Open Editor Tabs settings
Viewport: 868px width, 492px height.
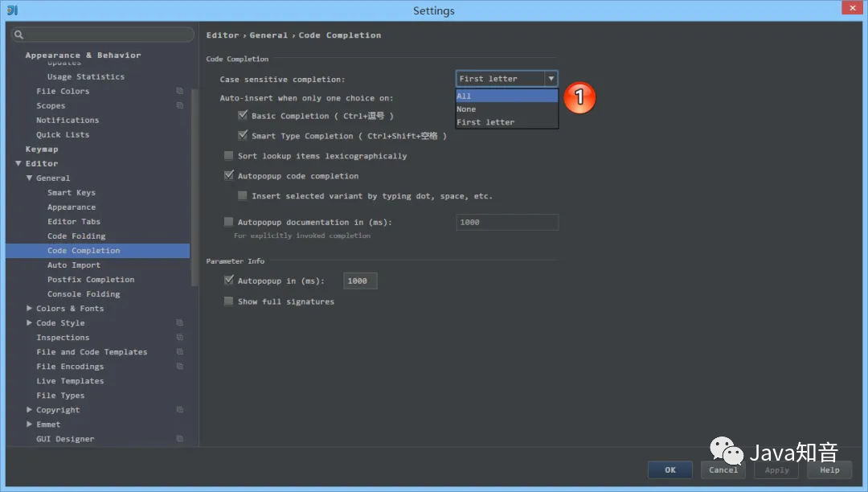[74, 221]
